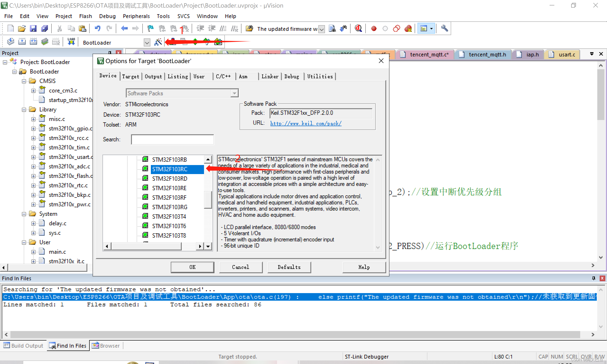Viewport: 607px width, 364px height.
Task: Collapse the CMSIS folder in project tree
Action: pos(24,81)
